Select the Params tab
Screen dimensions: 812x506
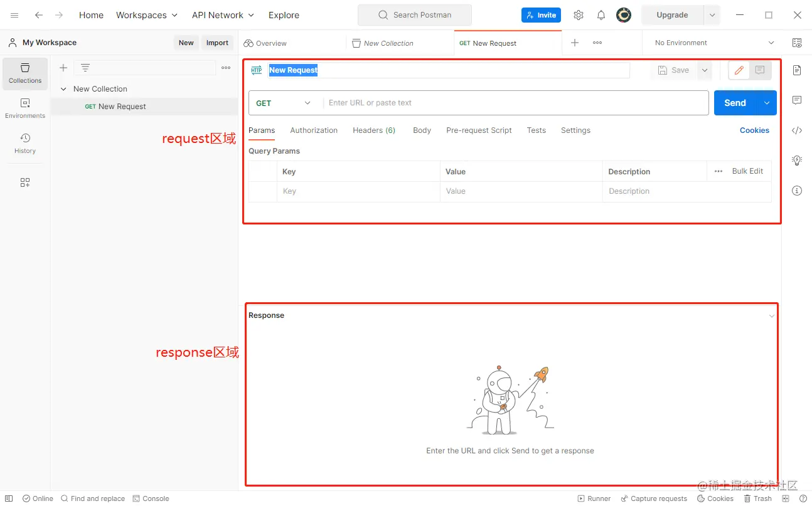[262, 130]
